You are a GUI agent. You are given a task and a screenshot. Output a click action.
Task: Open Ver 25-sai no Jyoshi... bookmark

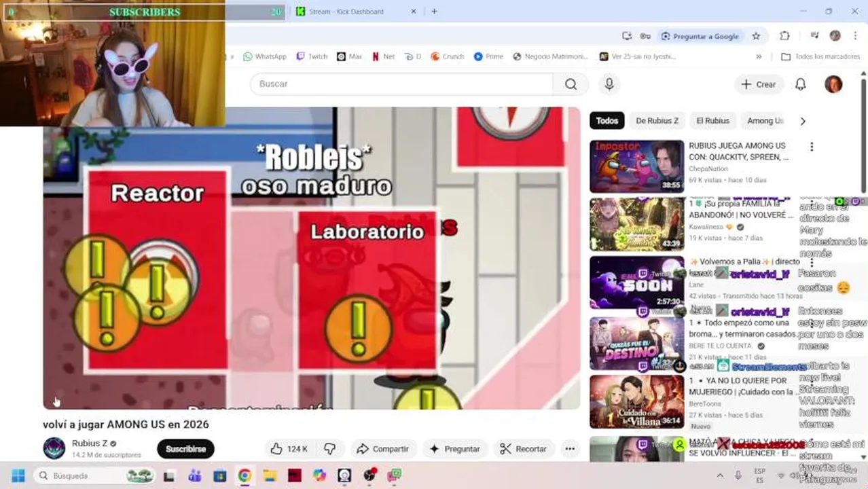(638, 56)
